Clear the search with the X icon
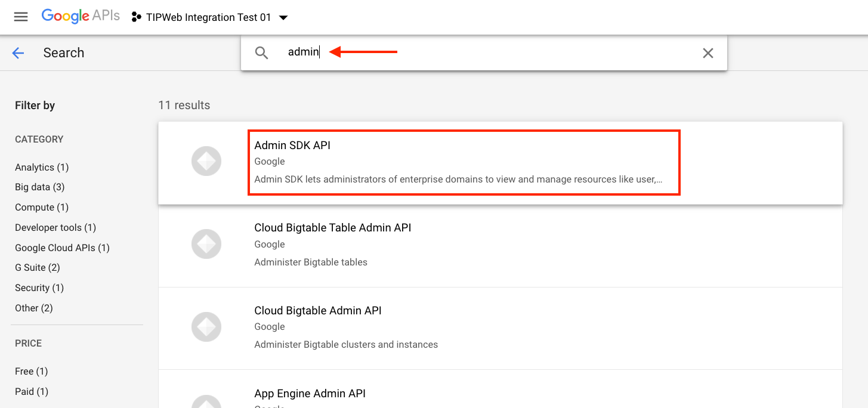 pos(708,53)
